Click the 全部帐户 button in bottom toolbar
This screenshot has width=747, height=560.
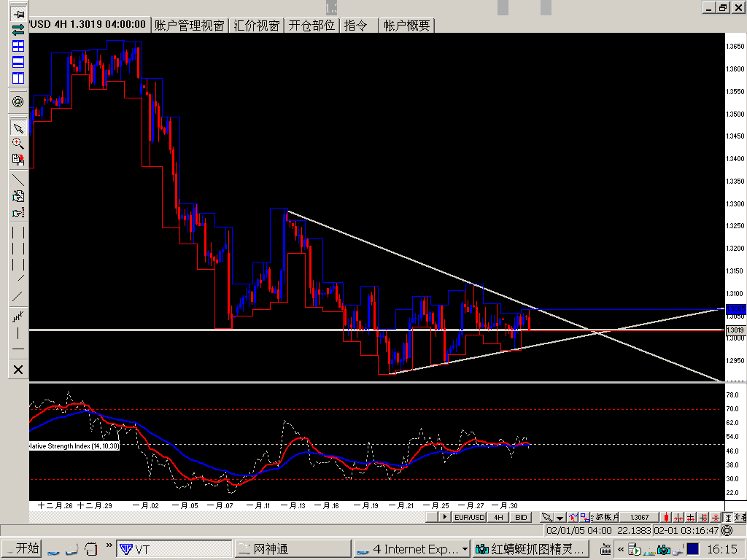pyautogui.click(x=605, y=517)
